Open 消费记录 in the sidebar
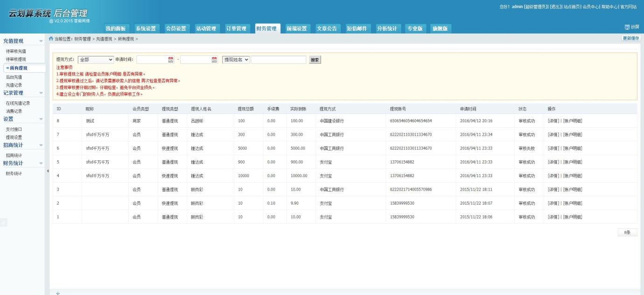644x295 pixels. pos(14,111)
